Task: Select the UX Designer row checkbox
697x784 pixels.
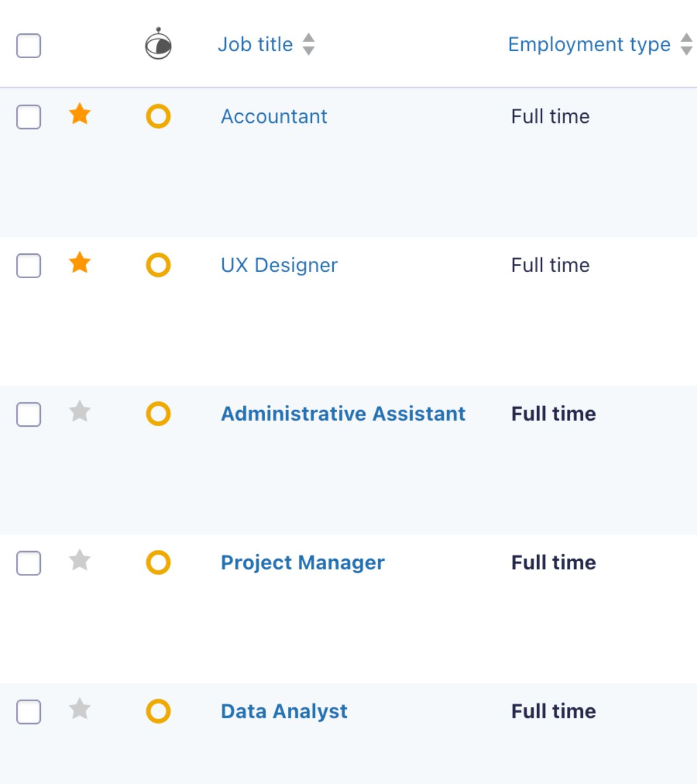Action: pos(29,265)
